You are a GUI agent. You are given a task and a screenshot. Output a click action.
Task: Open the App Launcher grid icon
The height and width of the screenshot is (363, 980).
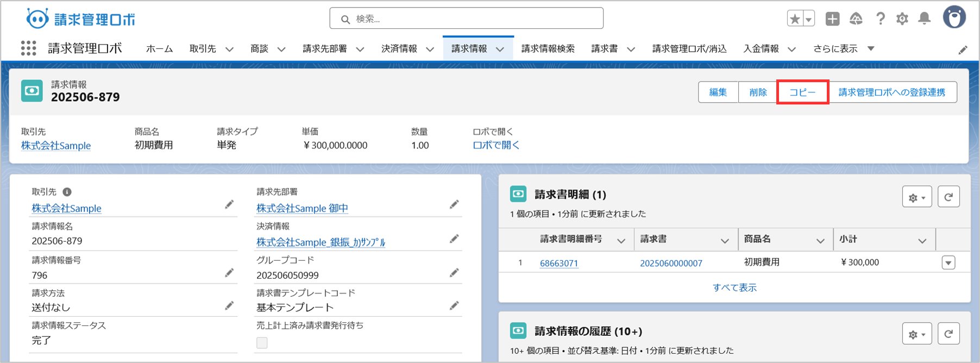coord(28,48)
